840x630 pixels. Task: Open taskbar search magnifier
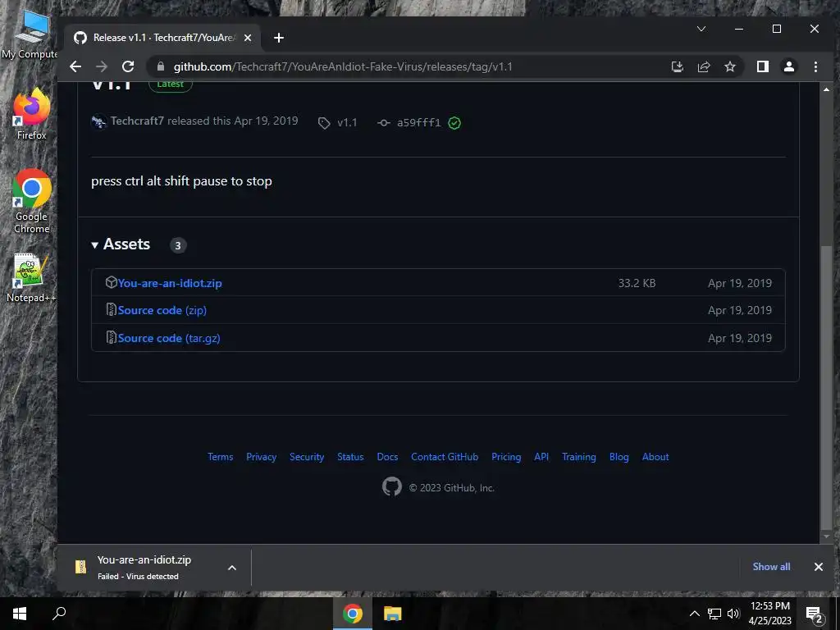59,614
